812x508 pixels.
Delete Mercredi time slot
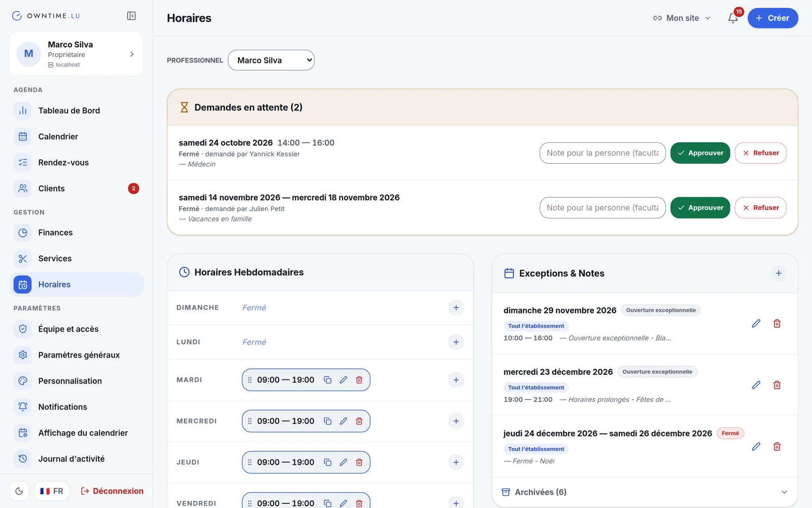pos(359,421)
